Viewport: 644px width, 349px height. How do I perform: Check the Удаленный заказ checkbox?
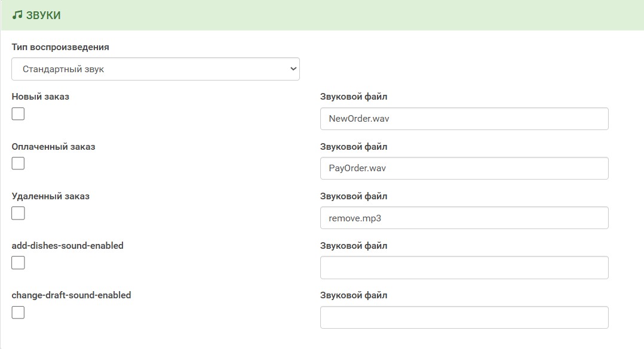coord(18,213)
